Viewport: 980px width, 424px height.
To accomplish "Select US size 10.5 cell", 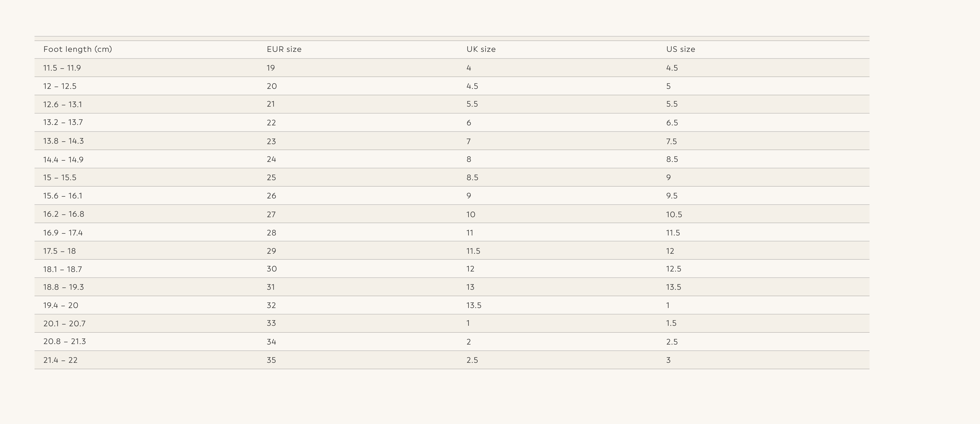I will [674, 215].
